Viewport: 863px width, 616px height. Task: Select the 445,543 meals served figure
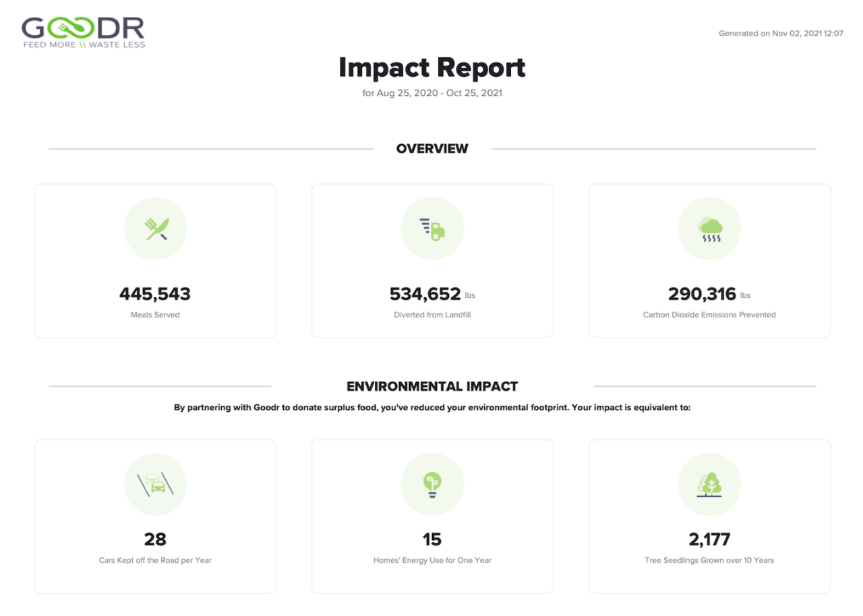pyautogui.click(x=155, y=294)
